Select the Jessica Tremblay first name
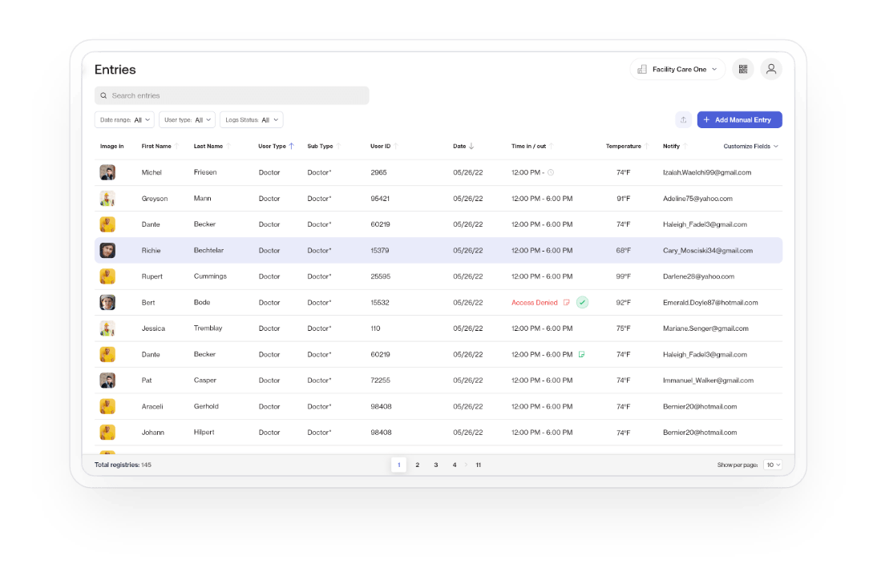 point(153,328)
